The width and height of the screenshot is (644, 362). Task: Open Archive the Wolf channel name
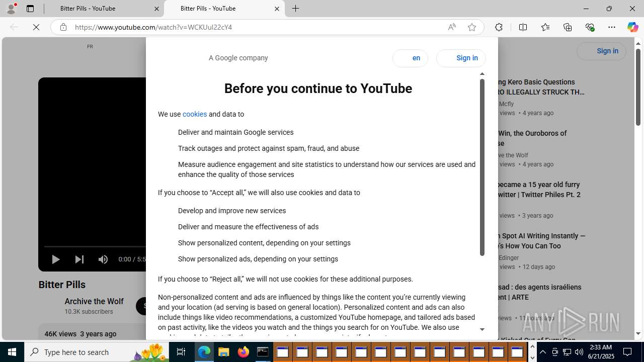tap(94, 301)
